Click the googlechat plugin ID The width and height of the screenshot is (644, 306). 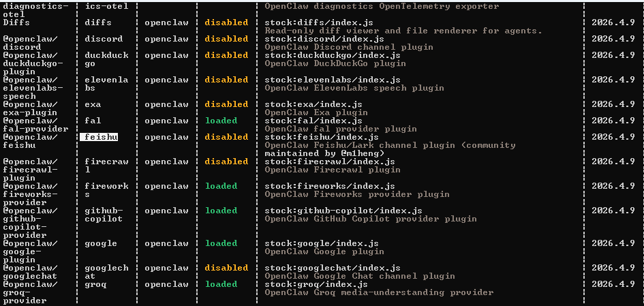point(106,272)
